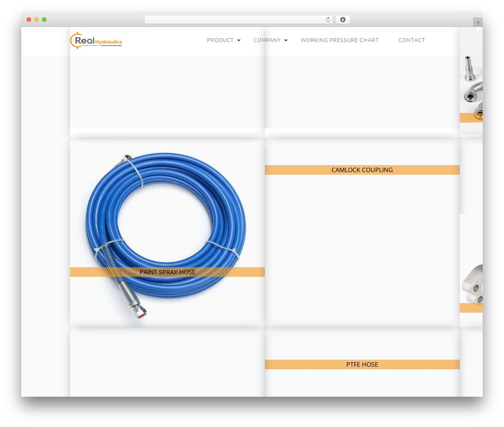Click the browser address bar
The image size is (504, 427).
pyautogui.click(x=238, y=20)
